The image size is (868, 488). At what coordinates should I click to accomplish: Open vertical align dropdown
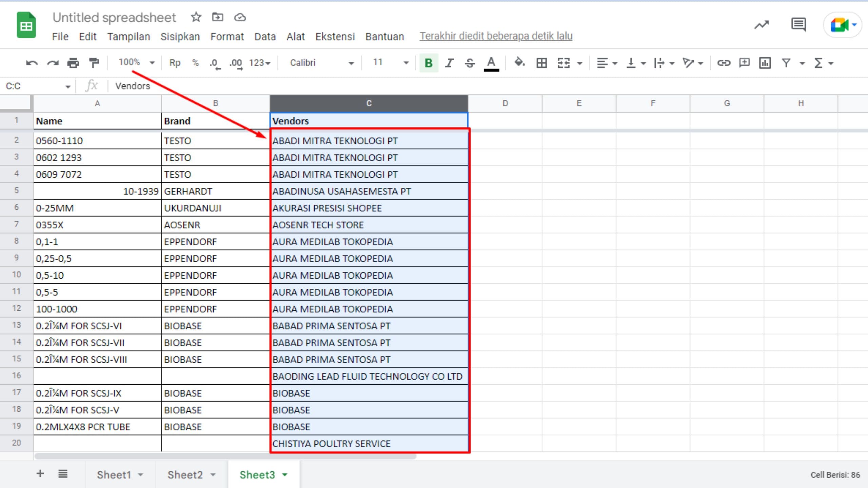pos(635,63)
